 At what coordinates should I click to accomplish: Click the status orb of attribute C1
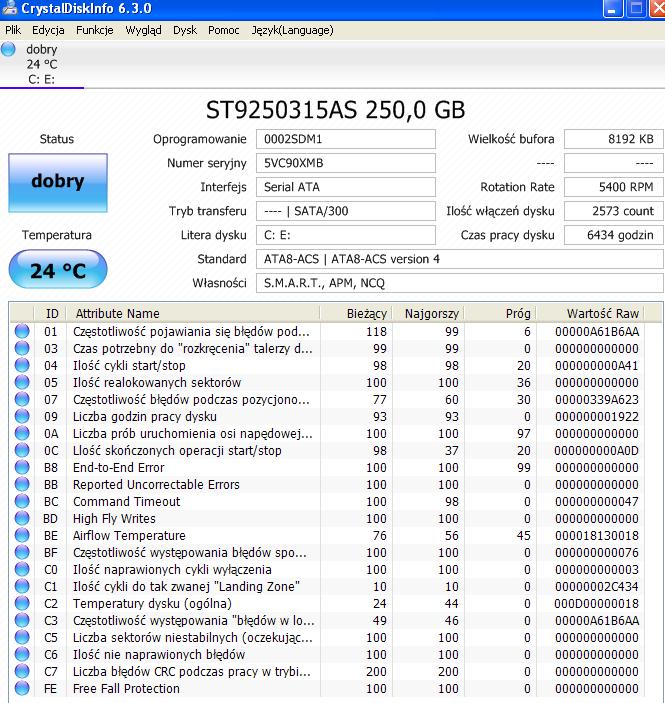(22, 586)
